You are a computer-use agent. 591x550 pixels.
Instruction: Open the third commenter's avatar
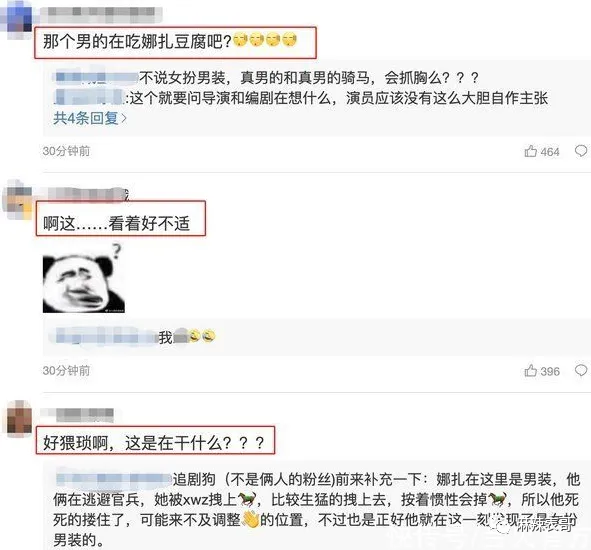19,420
